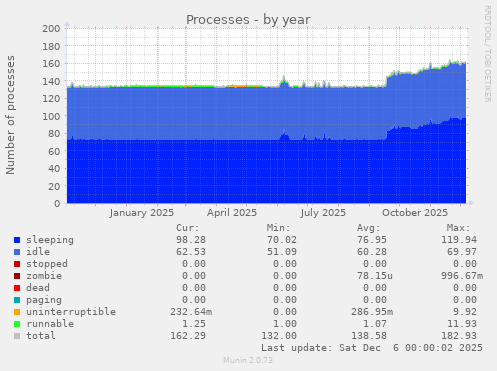Click the idle legend color swatch
Image resolution: width=497 pixels, height=371 pixels.
click(x=17, y=252)
